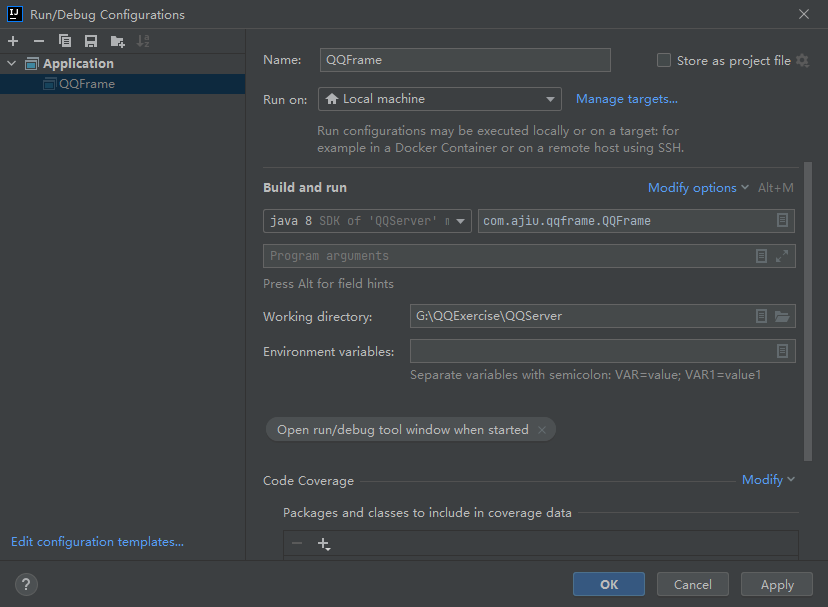Click the new folder icon in toolbar

pyautogui.click(x=118, y=41)
